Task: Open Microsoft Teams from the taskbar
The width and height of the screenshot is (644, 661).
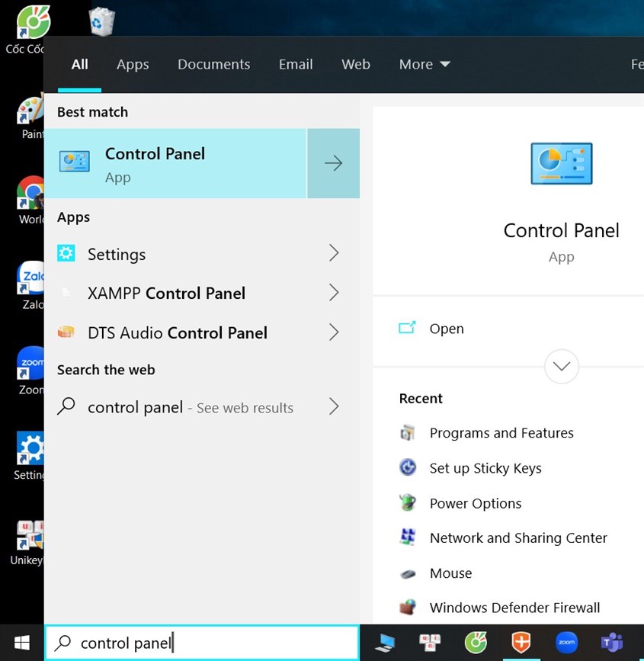Action: [612, 643]
